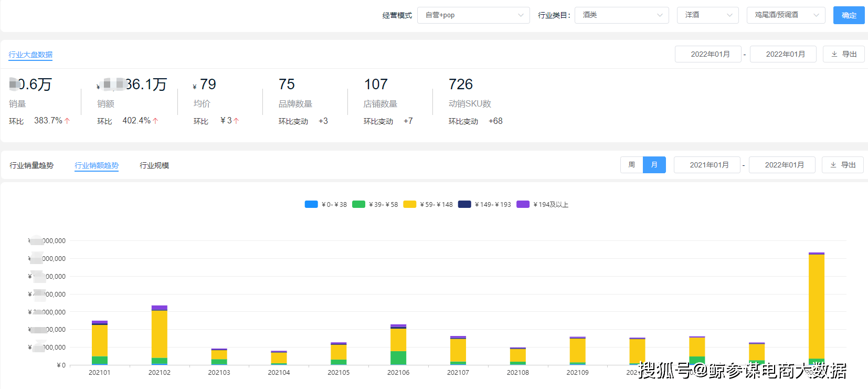Toggle the green ¥39-¥58 legend swatch
This screenshot has width=868, height=389.
(358, 204)
